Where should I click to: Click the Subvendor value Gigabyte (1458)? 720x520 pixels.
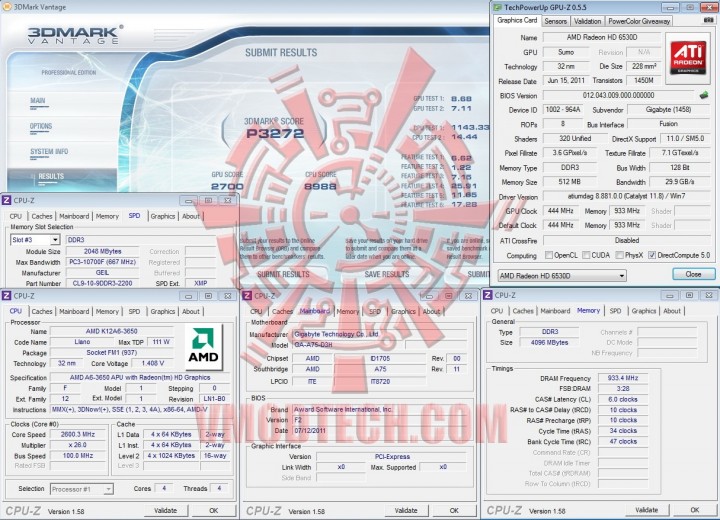click(668, 109)
